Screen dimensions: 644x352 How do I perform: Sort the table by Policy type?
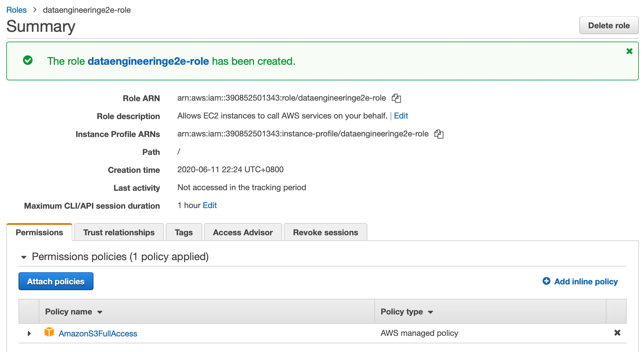(407, 312)
